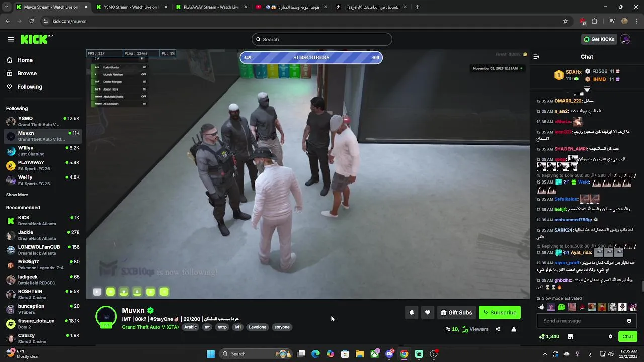Open fissure_dota_en recommended channel
The height and width of the screenshot is (362, 644).
pyautogui.click(x=43, y=324)
